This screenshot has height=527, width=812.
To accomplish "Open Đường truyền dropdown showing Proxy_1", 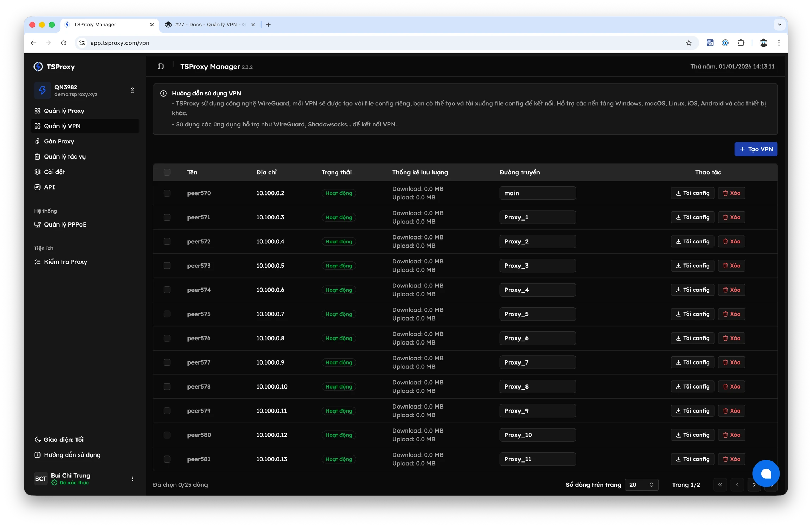I will [537, 217].
